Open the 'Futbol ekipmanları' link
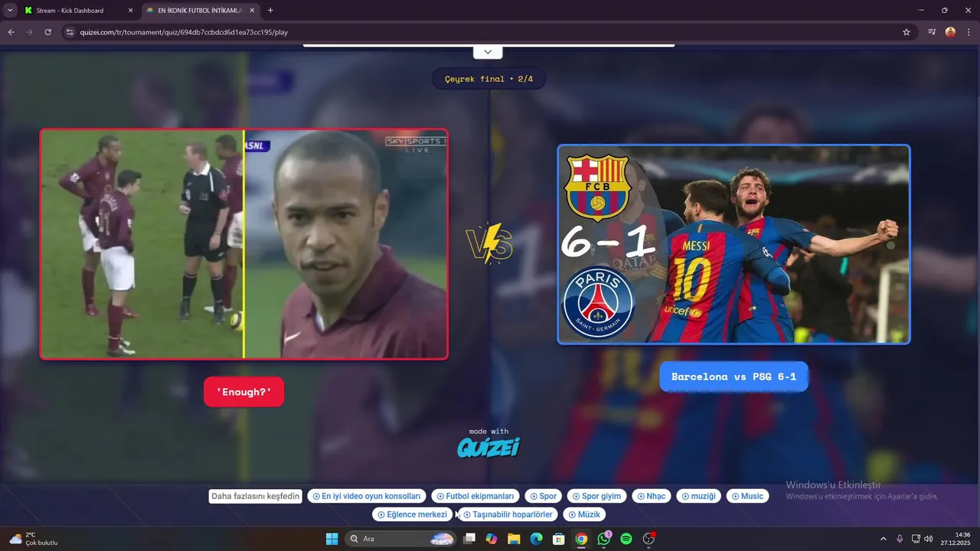The height and width of the screenshot is (551, 980). click(475, 496)
